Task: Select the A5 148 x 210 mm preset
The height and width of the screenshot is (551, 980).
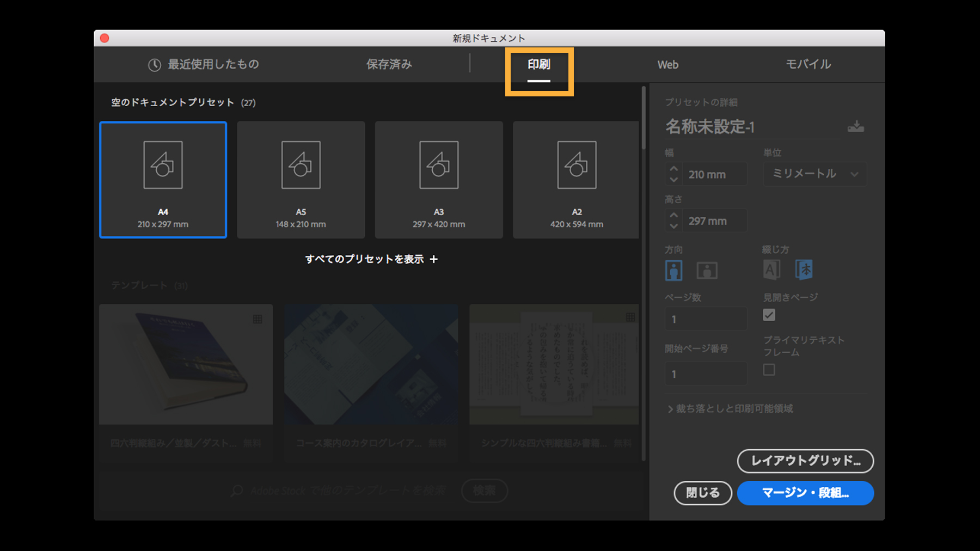Action: point(301,180)
